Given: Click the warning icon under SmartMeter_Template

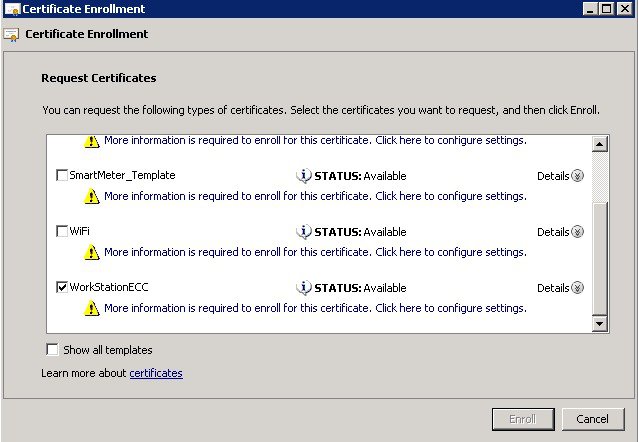Looking at the screenshot, I should [x=92, y=197].
